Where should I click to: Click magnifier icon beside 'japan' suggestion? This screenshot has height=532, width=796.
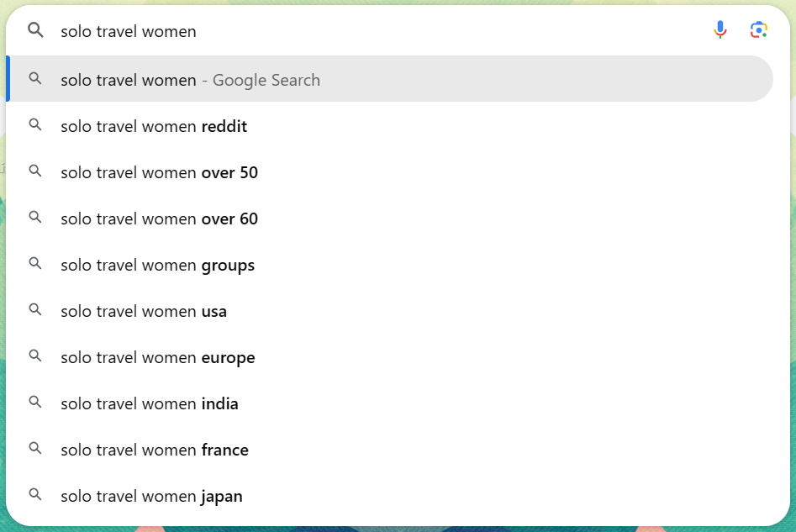click(x=35, y=494)
